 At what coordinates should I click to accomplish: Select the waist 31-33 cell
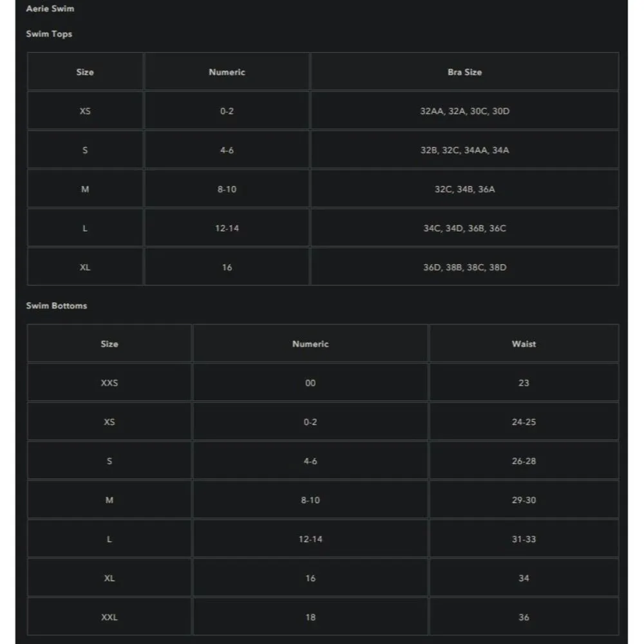(x=524, y=539)
